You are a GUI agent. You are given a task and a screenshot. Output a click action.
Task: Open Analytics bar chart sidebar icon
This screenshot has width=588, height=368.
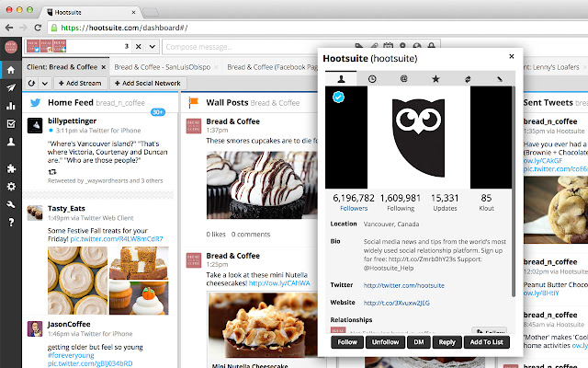pos(11,106)
